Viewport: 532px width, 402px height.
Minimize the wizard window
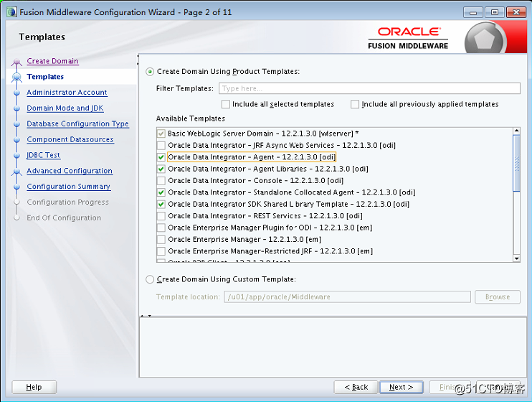point(473,13)
